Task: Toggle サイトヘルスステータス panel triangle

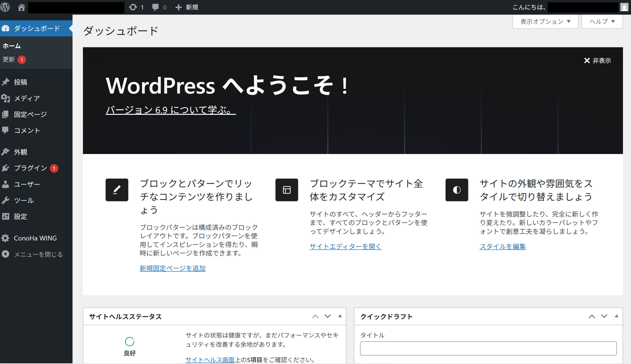Action: click(340, 316)
